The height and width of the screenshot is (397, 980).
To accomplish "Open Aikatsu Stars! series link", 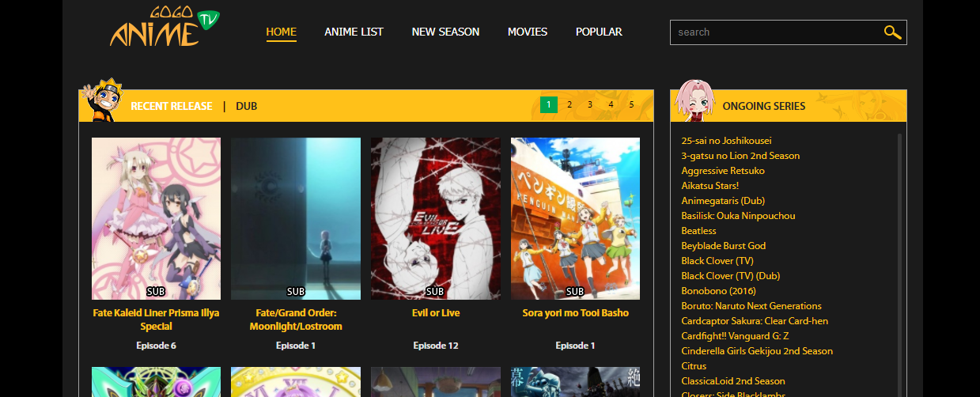I will pos(709,186).
